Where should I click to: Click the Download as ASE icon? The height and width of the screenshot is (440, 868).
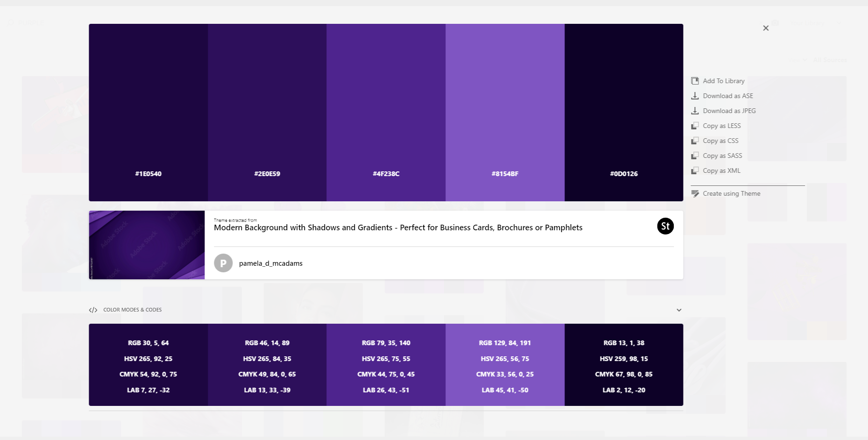(x=695, y=96)
